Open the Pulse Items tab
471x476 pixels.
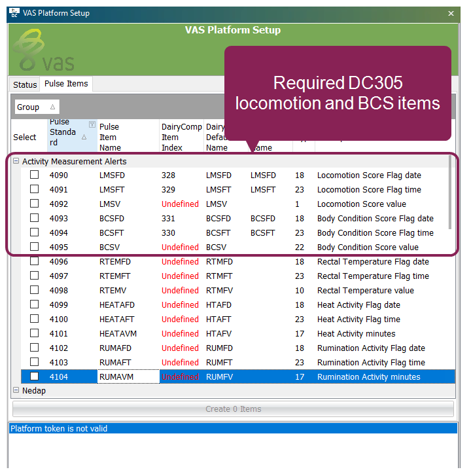[65, 84]
